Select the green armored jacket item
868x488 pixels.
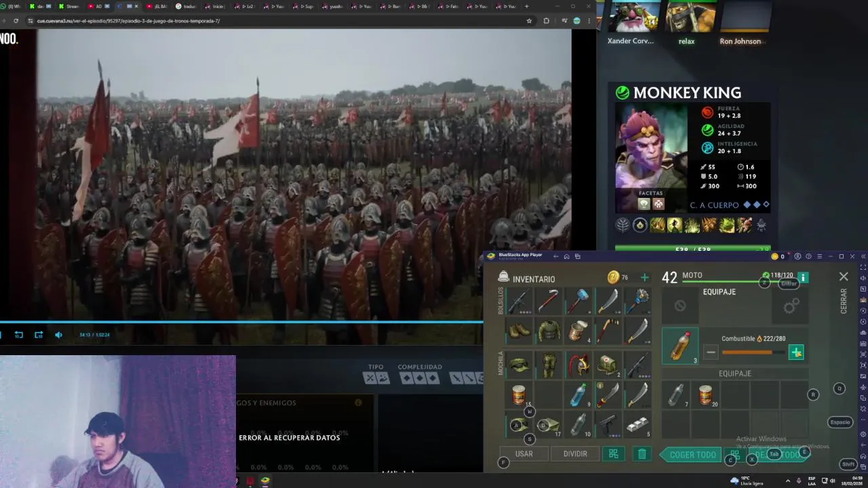pos(549,331)
